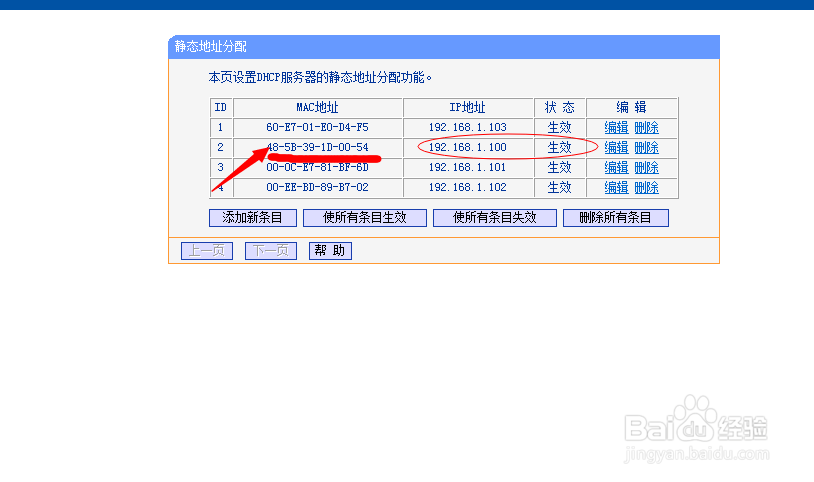This screenshot has height=482, width=814.
Task: Click the 使所有条目失效 button
Action: point(495,218)
